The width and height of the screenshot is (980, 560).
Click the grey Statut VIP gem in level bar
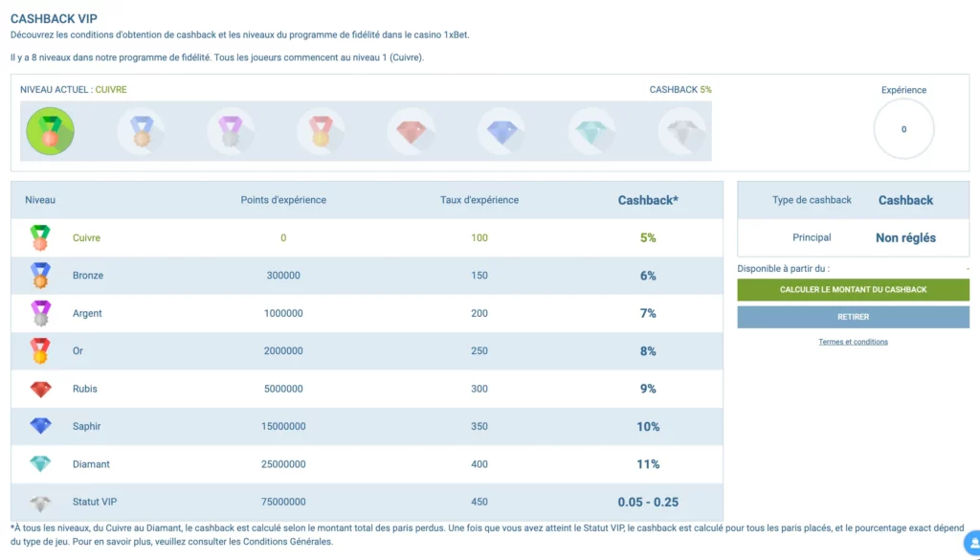(x=681, y=131)
